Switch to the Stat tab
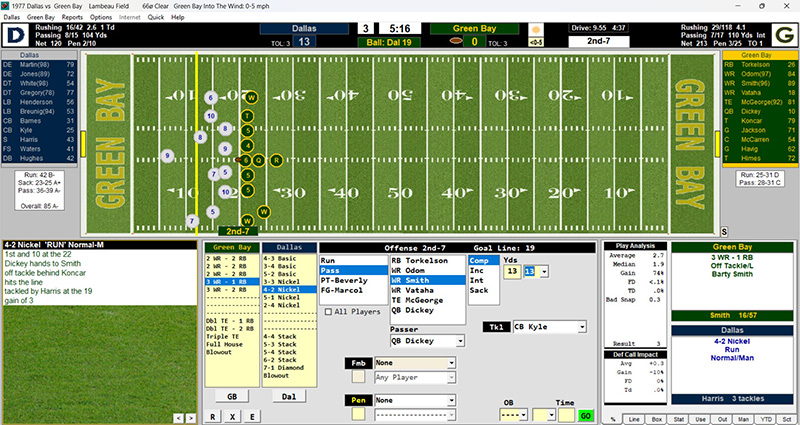Viewport: 800px width, 425px height. coord(679,419)
